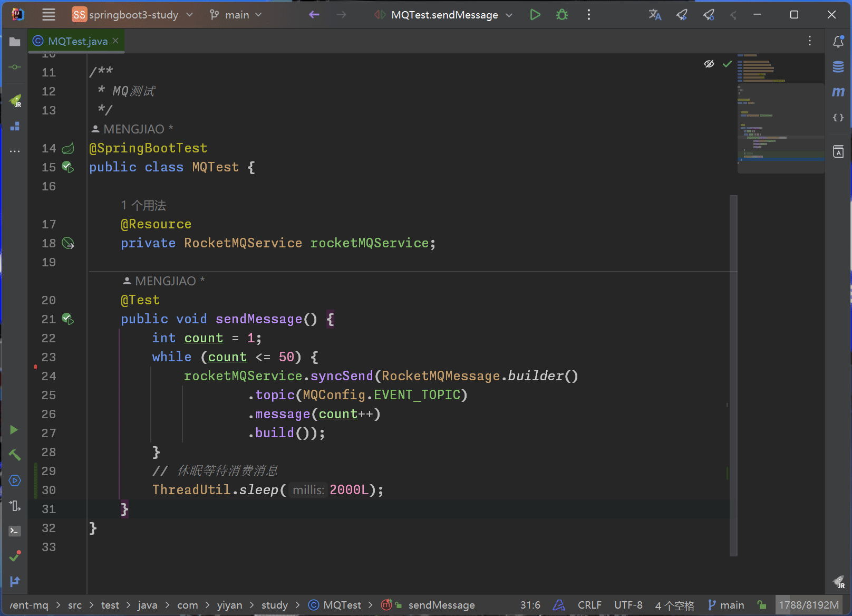Open the CRLF line separator selector

tap(589, 605)
